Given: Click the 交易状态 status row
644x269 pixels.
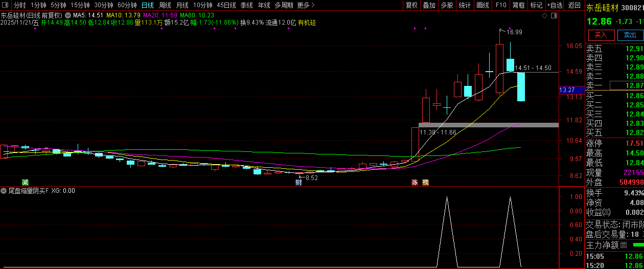Looking at the screenshot, I should (x=614, y=225).
